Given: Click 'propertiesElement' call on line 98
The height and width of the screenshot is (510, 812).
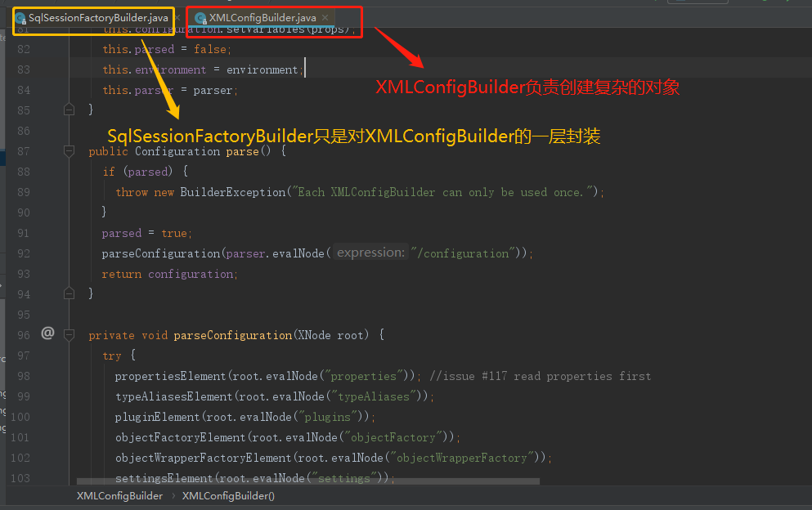Looking at the screenshot, I should coord(170,377).
